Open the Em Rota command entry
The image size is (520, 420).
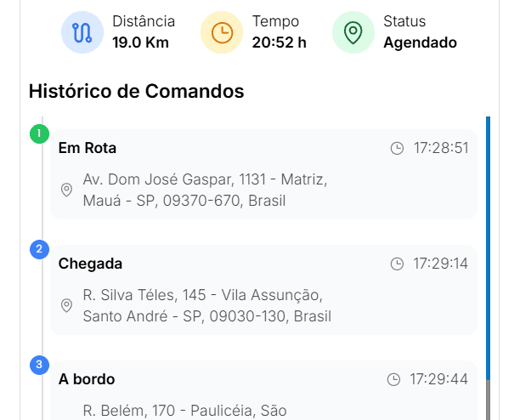pos(88,148)
